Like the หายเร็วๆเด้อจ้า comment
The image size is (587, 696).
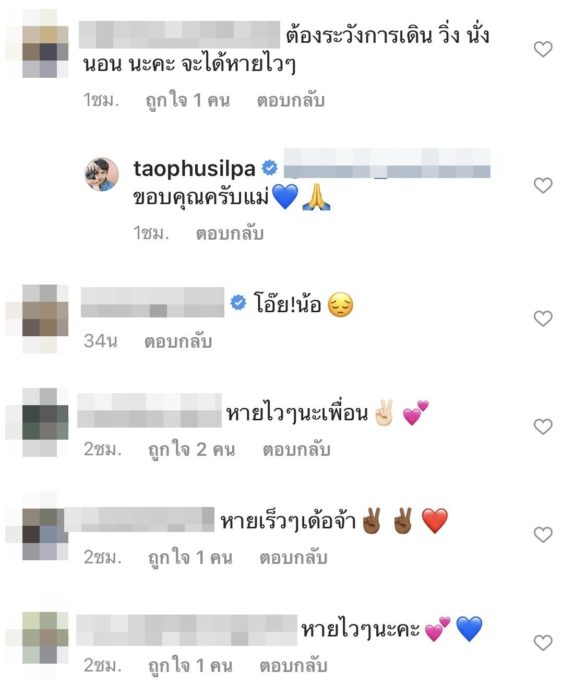(x=543, y=534)
